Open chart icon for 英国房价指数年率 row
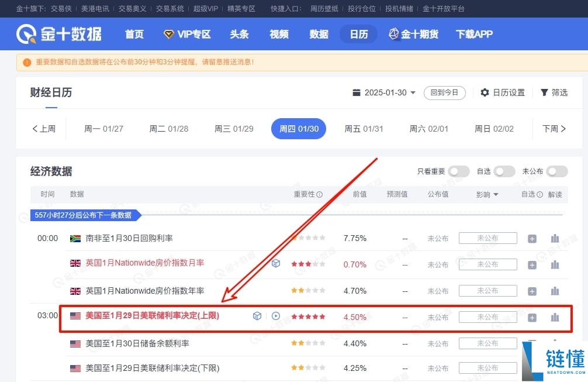The width and height of the screenshot is (588, 382). tap(555, 291)
